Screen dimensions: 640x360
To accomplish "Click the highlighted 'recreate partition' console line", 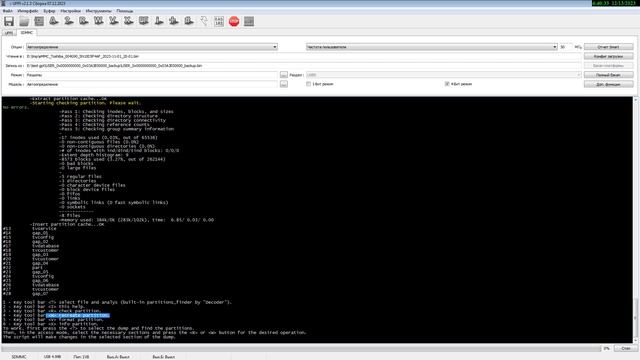I will pyautogui.click(x=78, y=315).
